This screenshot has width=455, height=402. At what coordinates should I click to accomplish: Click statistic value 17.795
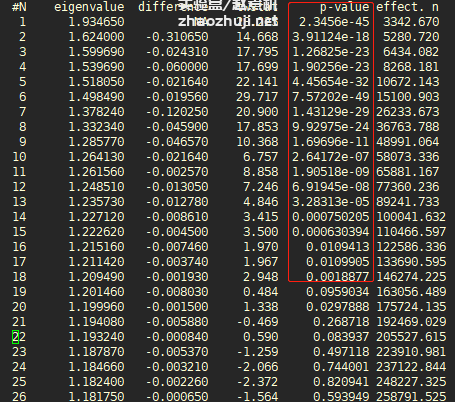(x=257, y=52)
